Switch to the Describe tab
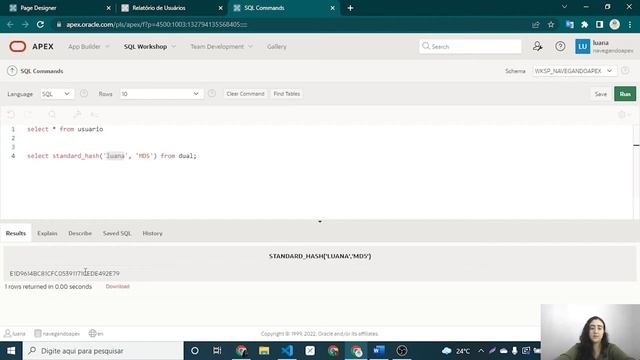Image resolution: width=640 pixels, height=360 pixels. 80,233
